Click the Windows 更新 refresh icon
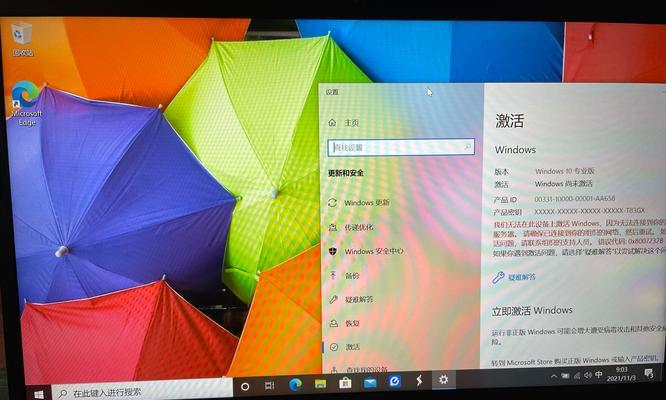 (x=332, y=203)
